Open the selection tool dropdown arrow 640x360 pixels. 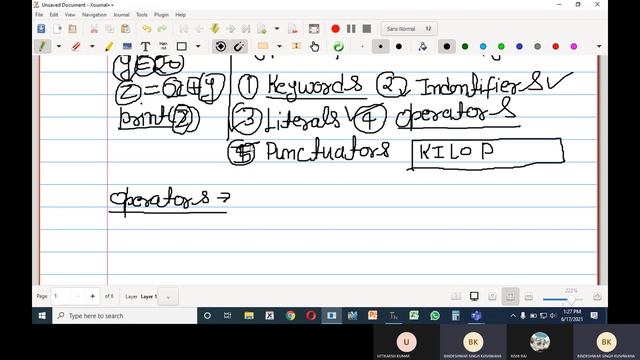279,47
